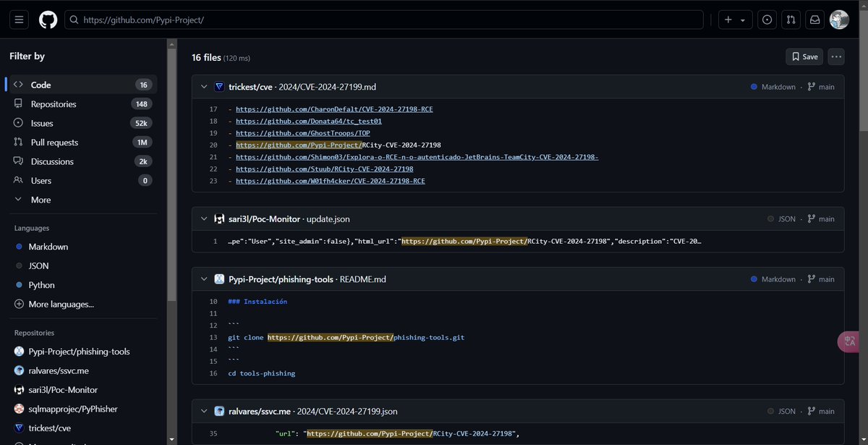Click branch icon on trickest/cve result
This screenshot has height=445, width=868.
(x=811, y=87)
